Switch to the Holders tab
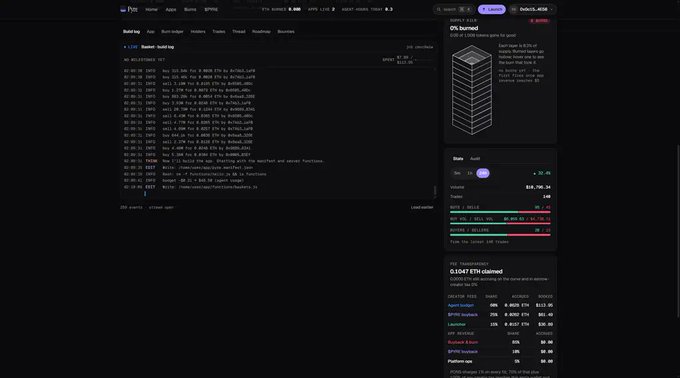 [x=198, y=31]
